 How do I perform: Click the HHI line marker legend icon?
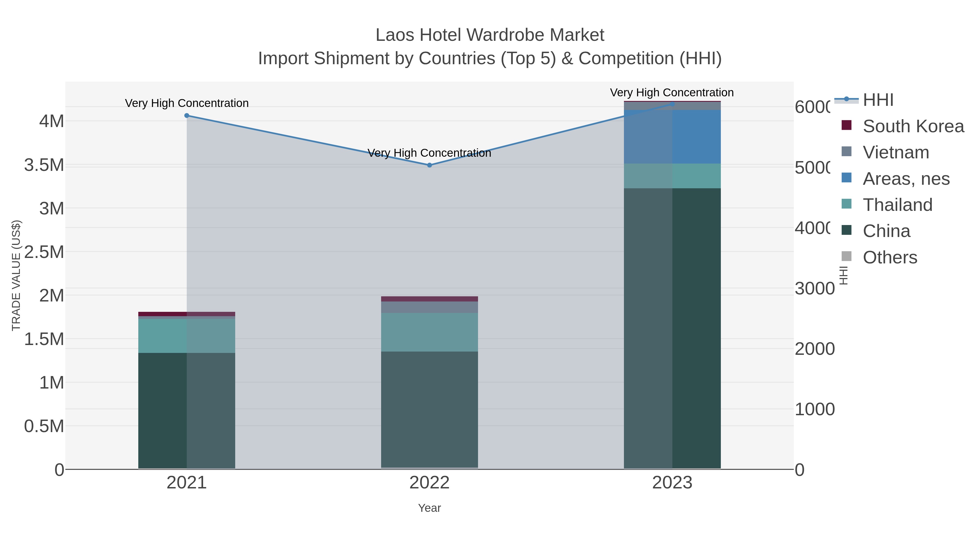(846, 99)
